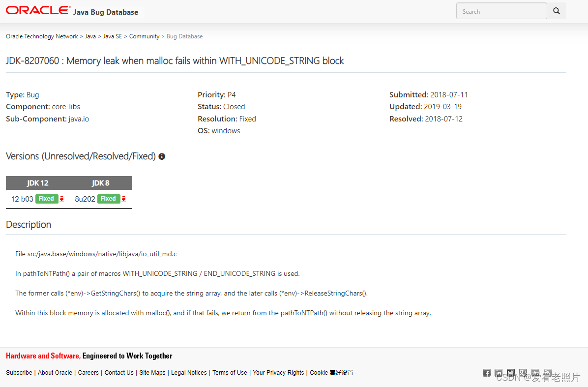Click the Fixed badge for 8u202
The width and height of the screenshot is (588, 387).
point(108,199)
